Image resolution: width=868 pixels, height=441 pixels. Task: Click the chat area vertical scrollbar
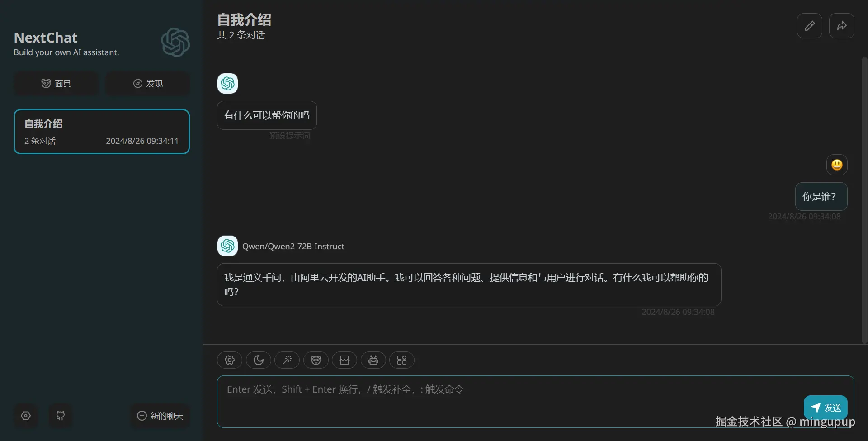tap(864, 200)
